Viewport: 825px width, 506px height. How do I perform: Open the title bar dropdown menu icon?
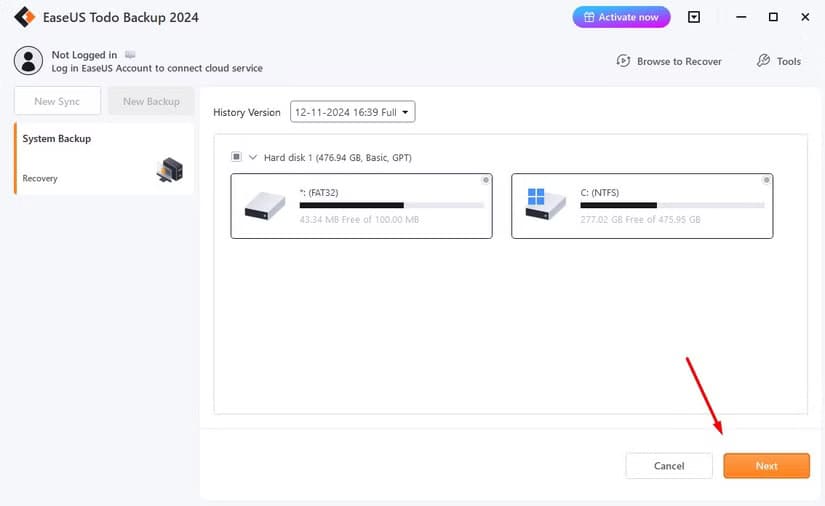pos(694,17)
